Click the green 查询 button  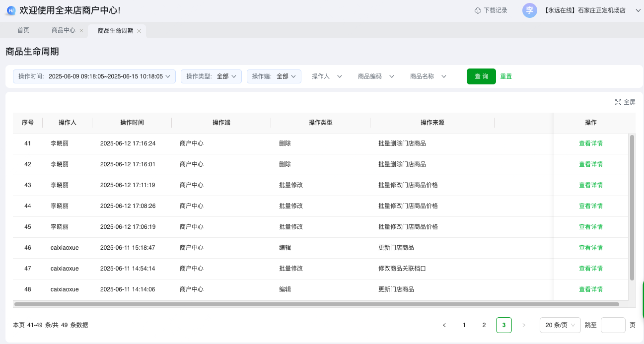coord(481,76)
